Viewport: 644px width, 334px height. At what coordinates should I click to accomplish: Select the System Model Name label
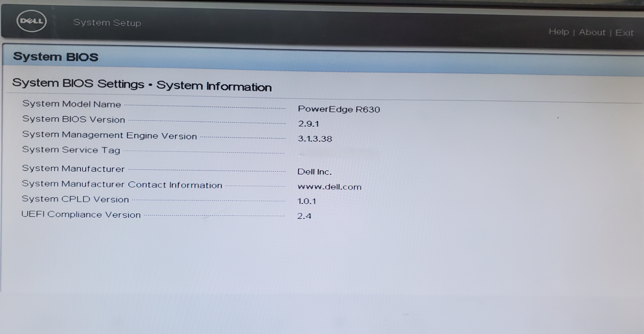click(72, 104)
